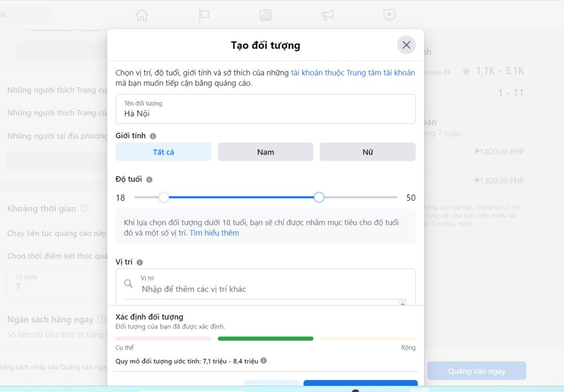Open the Home icon in top navigation
564x392 pixels.
tap(142, 15)
